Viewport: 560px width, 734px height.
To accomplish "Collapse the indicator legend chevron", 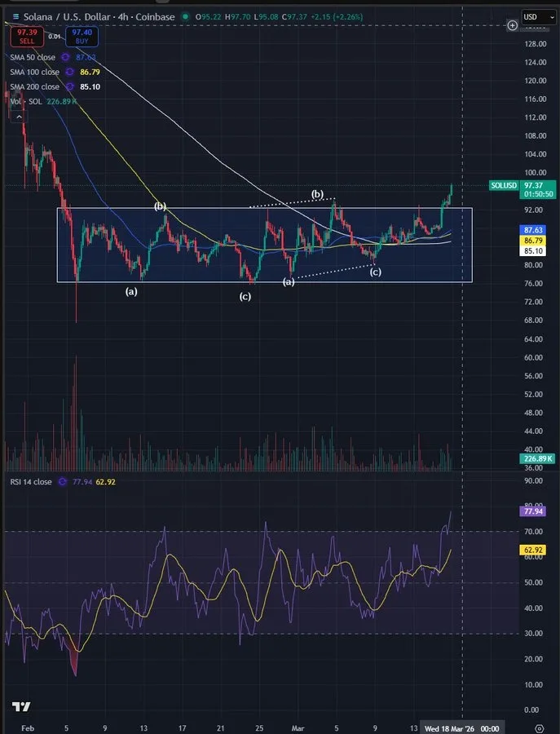I will tap(19, 117).
